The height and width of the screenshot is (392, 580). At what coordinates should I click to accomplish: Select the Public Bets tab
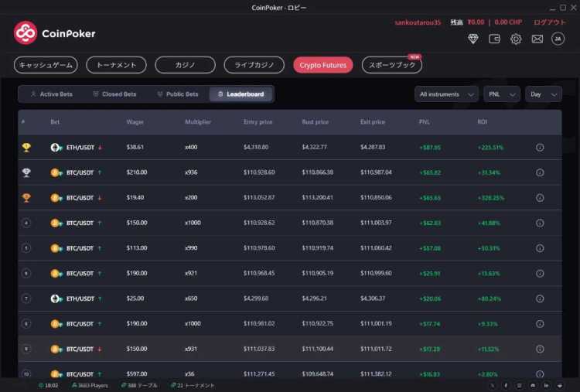[x=177, y=94]
